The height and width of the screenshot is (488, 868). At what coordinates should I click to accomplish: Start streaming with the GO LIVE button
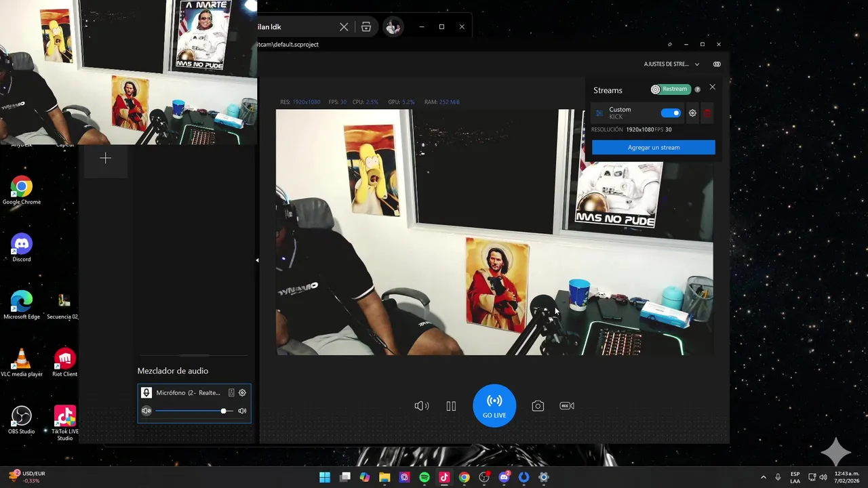pyautogui.click(x=494, y=405)
